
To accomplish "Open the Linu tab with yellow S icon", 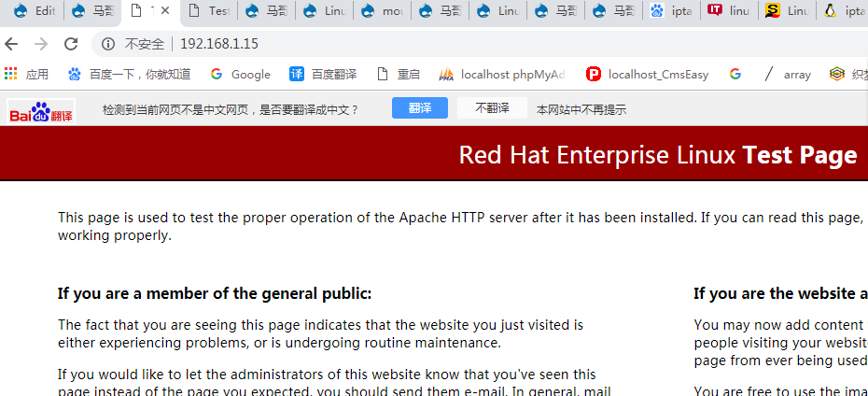I will [x=787, y=10].
